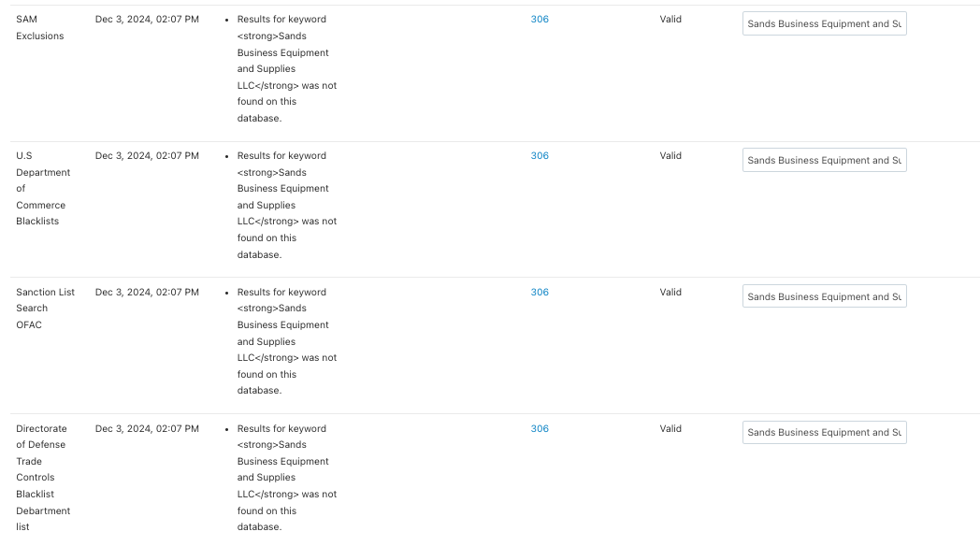
Task: Select Directorate of Defense Trade Controls label
Action: click(43, 477)
